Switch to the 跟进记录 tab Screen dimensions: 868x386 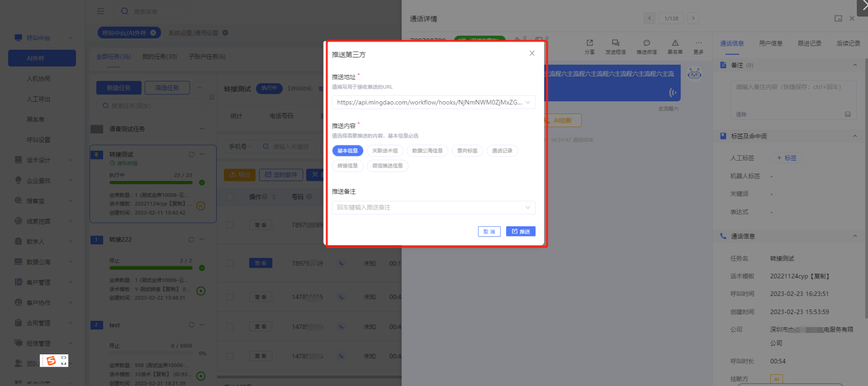(x=810, y=43)
